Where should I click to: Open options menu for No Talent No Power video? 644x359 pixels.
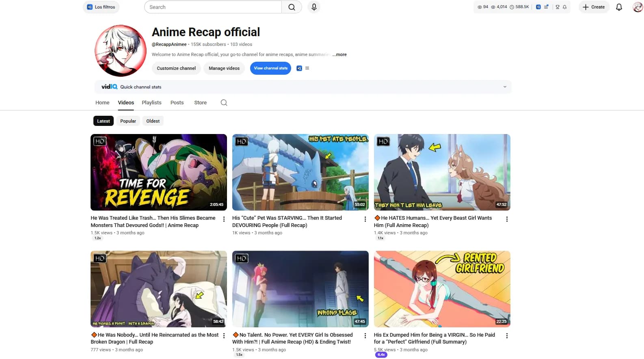[x=365, y=336]
